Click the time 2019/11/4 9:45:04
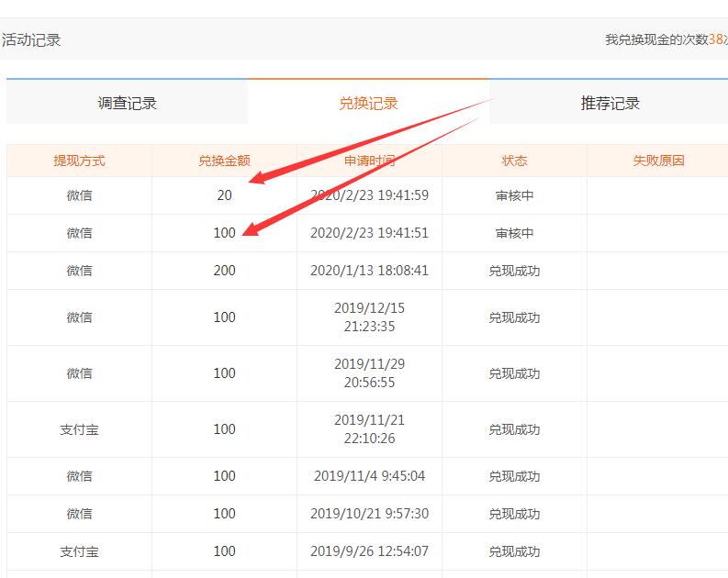The width and height of the screenshot is (728, 578). click(x=370, y=476)
